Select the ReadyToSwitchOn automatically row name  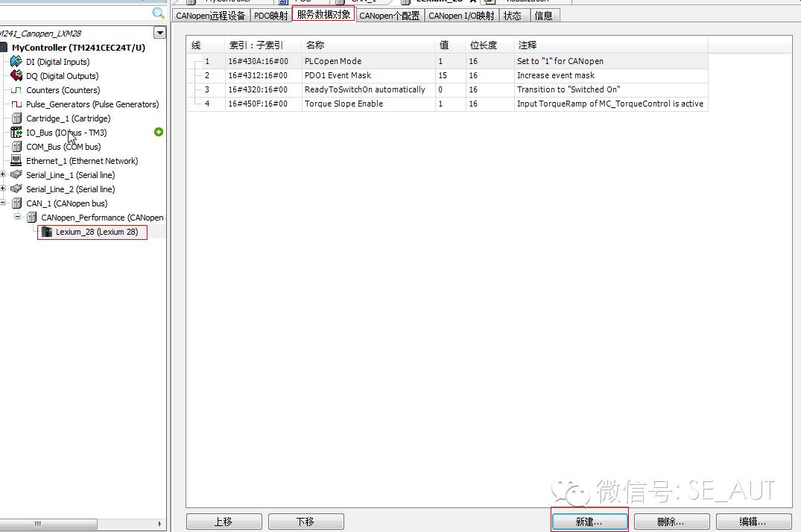pyautogui.click(x=365, y=89)
